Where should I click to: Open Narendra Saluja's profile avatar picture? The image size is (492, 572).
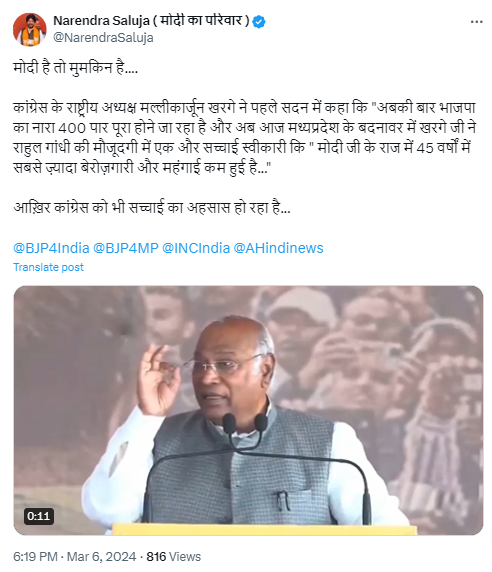pos(30,30)
